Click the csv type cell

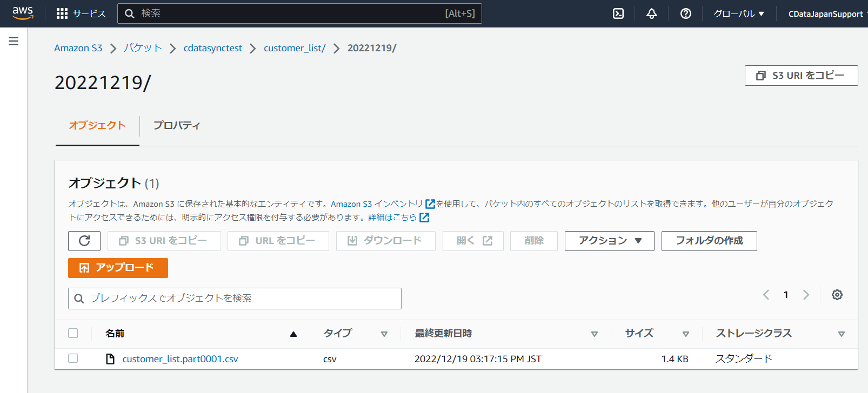330,359
